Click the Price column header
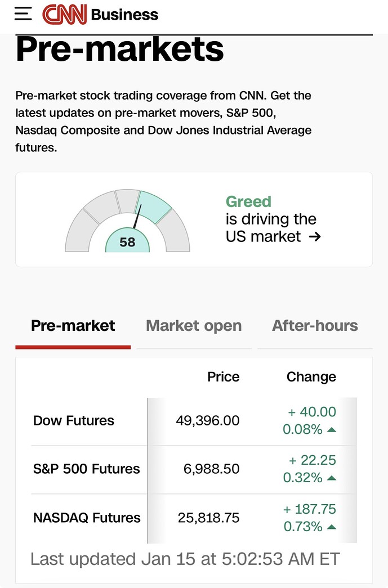Screen dimensions: 388x588 pos(224,377)
